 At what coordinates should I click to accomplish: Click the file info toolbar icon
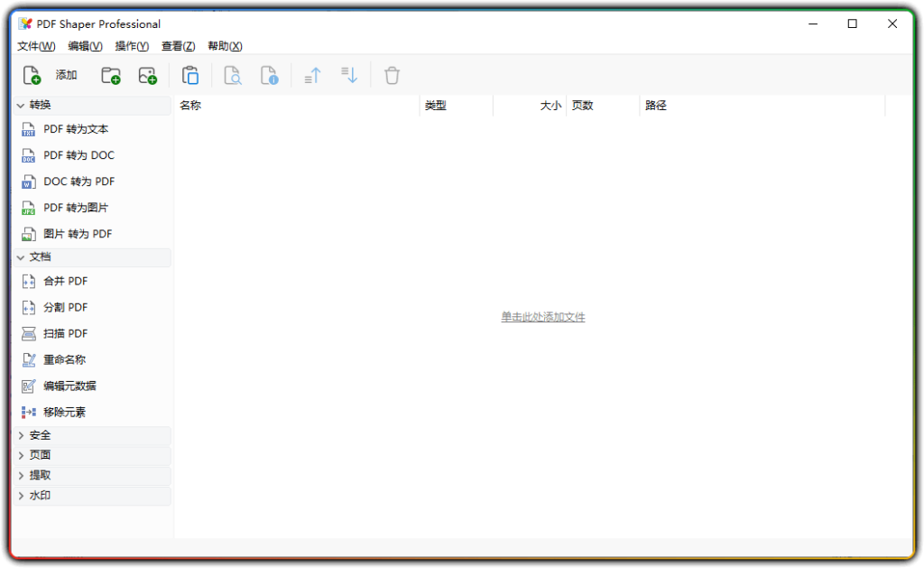tap(269, 76)
